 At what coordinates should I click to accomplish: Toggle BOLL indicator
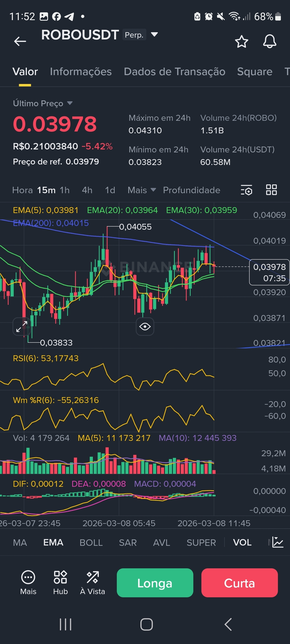[x=91, y=543]
